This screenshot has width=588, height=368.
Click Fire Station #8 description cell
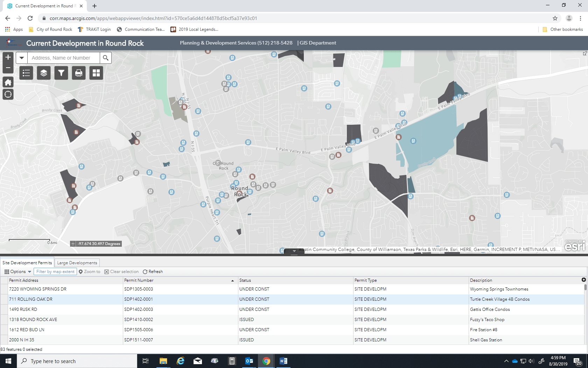526,330
